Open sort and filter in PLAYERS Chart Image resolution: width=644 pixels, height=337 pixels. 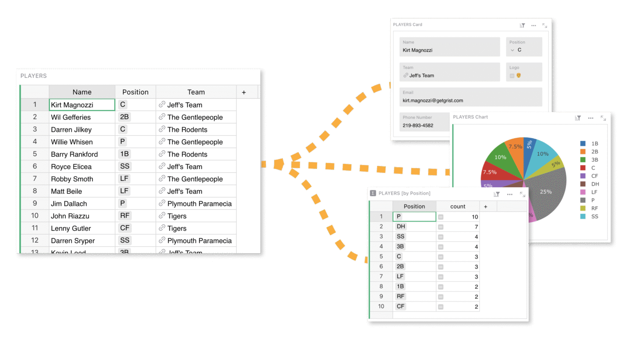(578, 118)
